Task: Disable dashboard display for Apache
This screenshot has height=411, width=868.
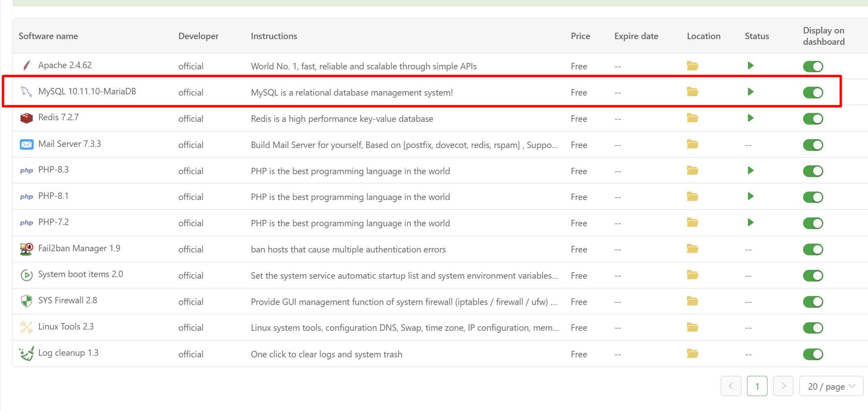Action: coord(813,67)
